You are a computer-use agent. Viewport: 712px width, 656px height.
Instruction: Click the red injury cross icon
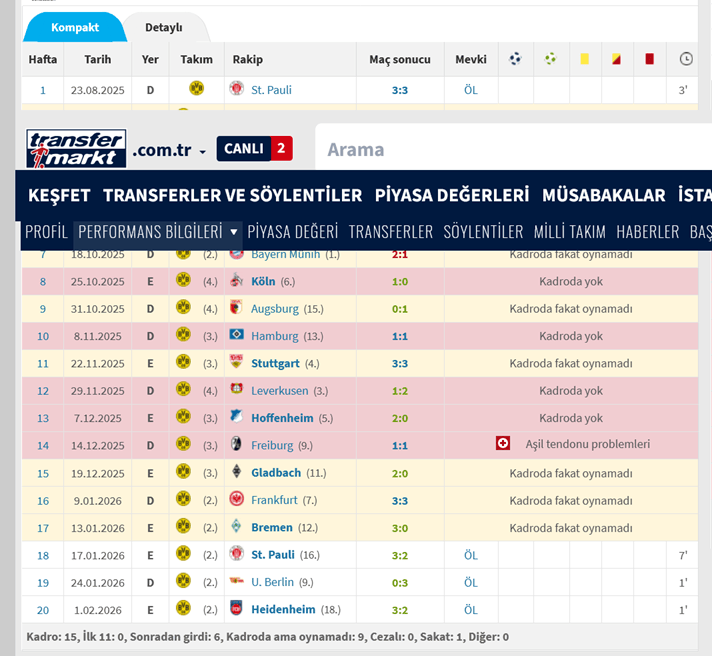click(503, 445)
